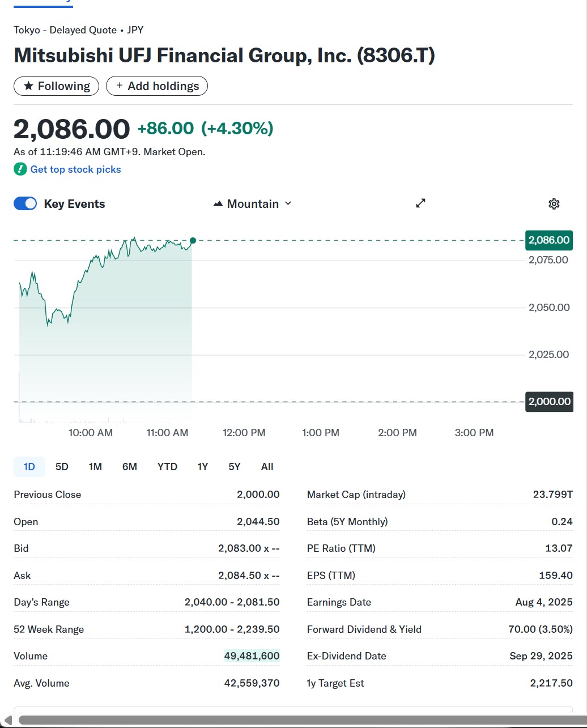Viewport: 587px width, 728px height.
Task: Click the Forward Dividend & Yield value 70.00 (3.50%)
Action: [x=541, y=629]
